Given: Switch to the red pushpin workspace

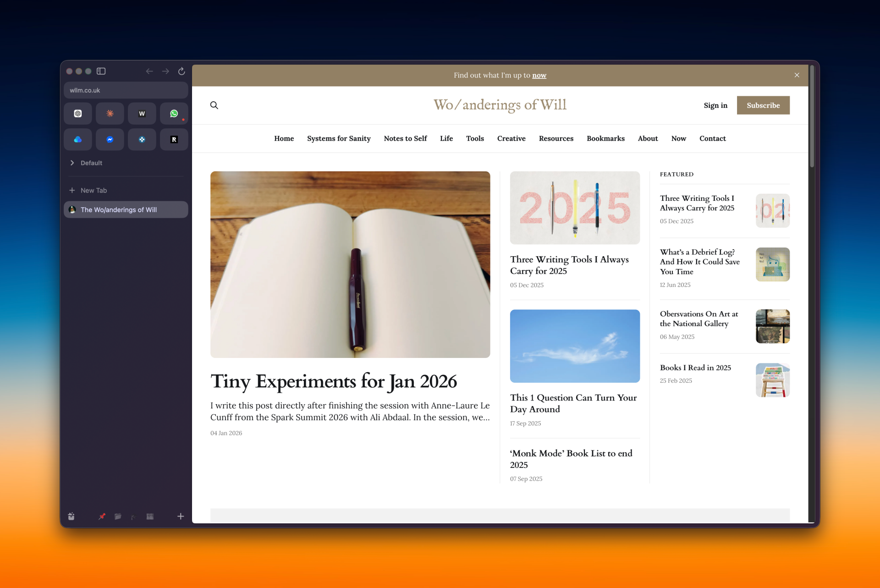Looking at the screenshot, I should tap(102, 517).
